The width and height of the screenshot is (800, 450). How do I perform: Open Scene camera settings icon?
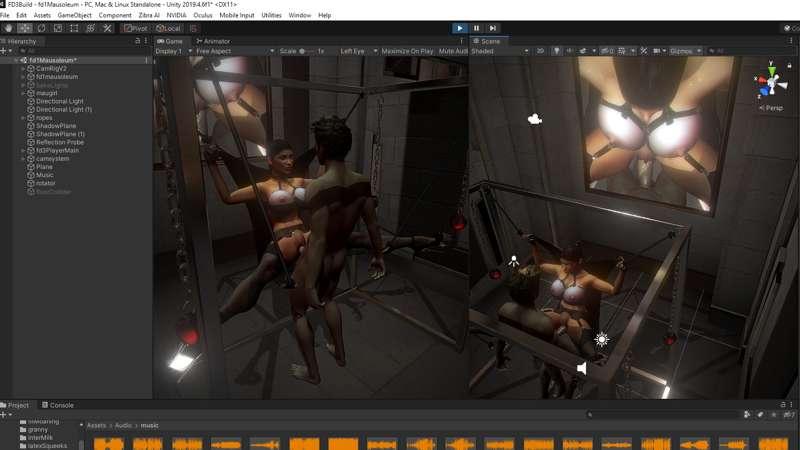(x=657, y=51)
